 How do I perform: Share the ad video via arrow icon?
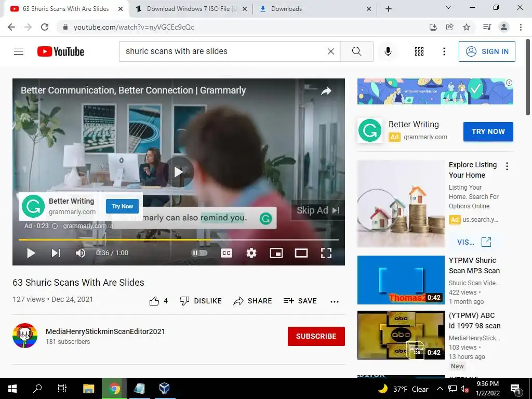326,90
